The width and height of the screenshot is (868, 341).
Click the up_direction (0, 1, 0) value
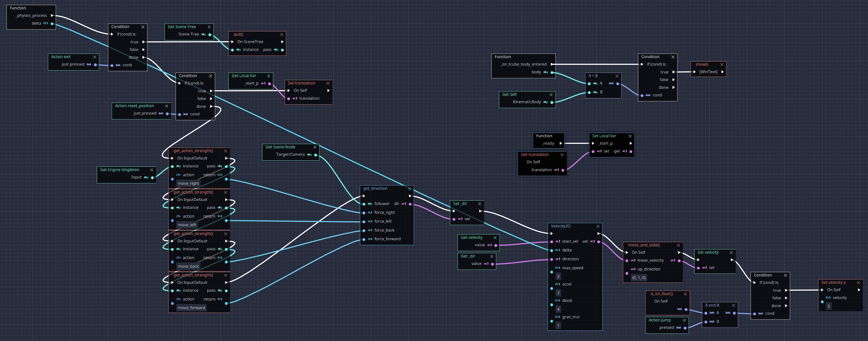pos(639,278)
